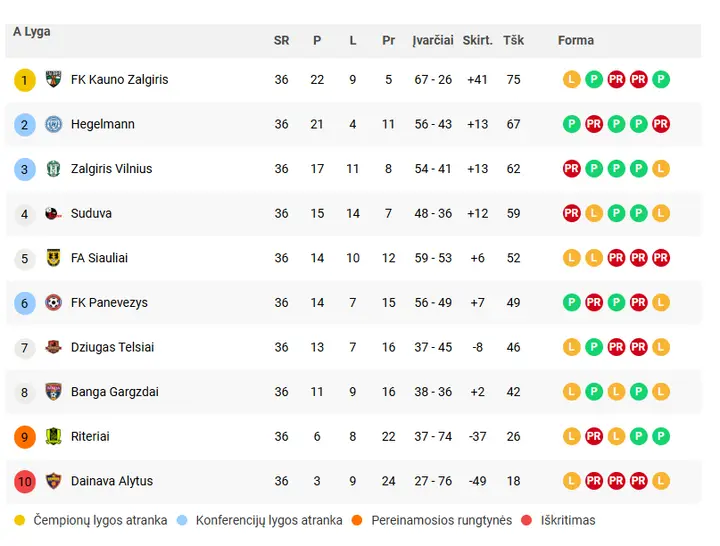Open the Riteriai team name link
The width and height of the screenshot is (720, 546).
click(x=90, y=436)
